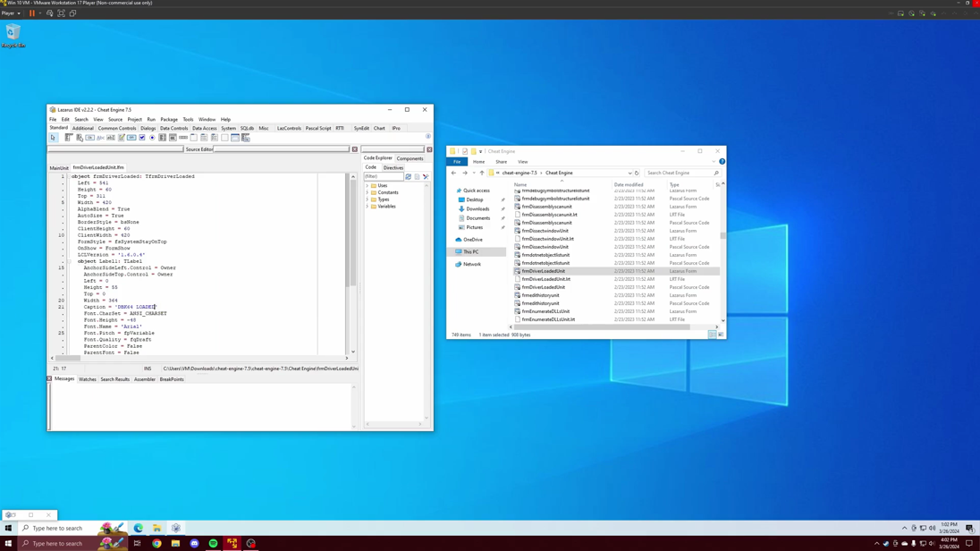Click the cheat-engine-7.5 breadcrumb
The width and height of the screenshot is (980, 551).
point(520,174)
